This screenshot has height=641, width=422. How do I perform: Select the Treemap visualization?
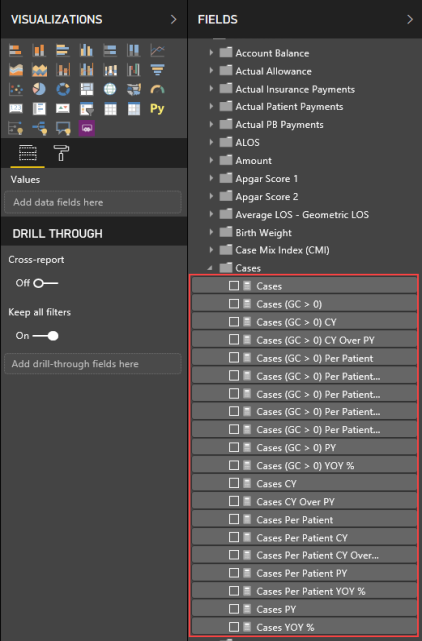coord(87,89)
